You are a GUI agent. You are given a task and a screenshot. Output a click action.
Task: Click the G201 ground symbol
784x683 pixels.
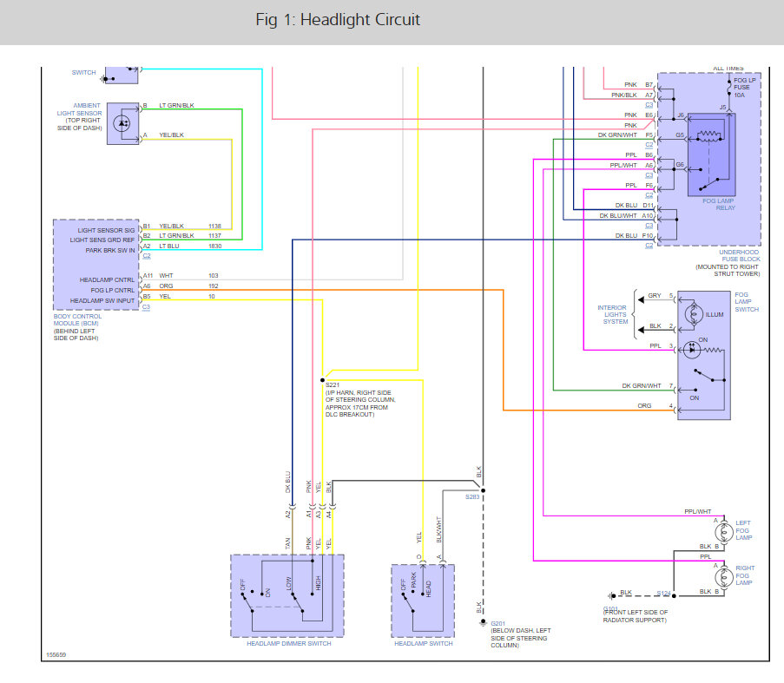click(x=483, y=622)
